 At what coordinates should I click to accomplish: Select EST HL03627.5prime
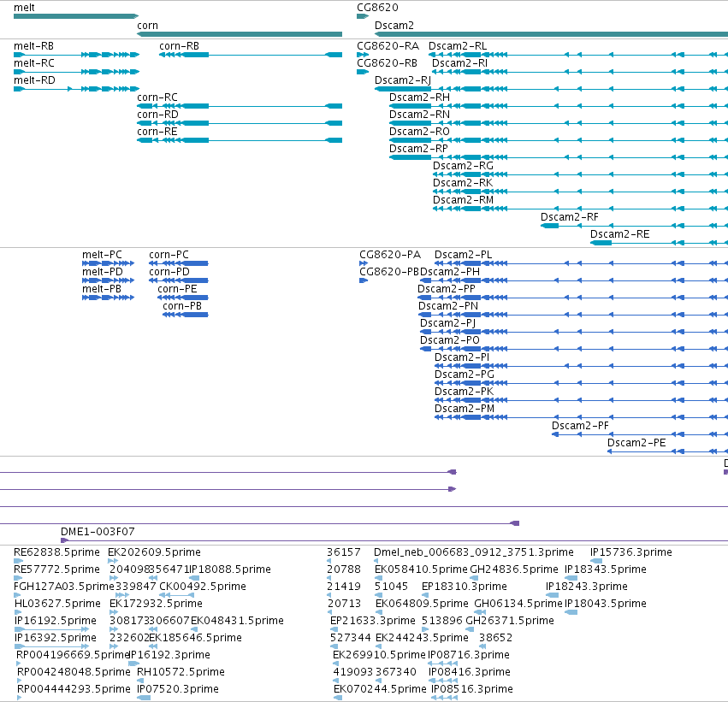point(57,604)
